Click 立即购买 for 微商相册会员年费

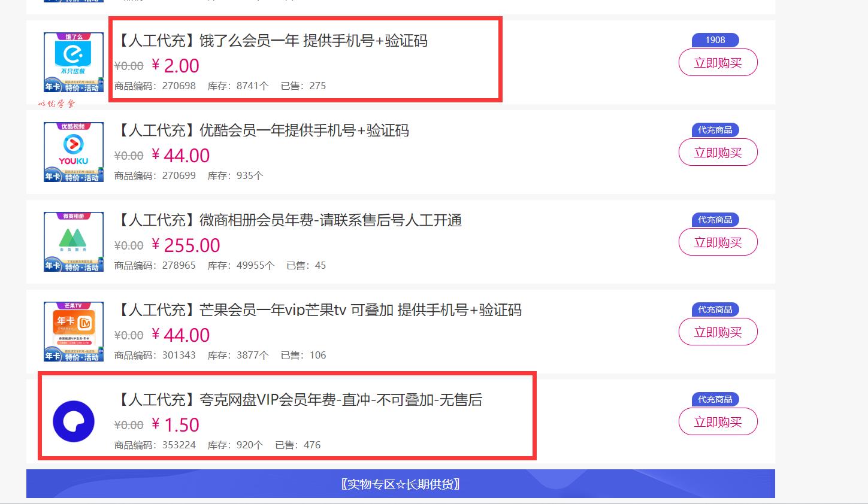[718, 242]
